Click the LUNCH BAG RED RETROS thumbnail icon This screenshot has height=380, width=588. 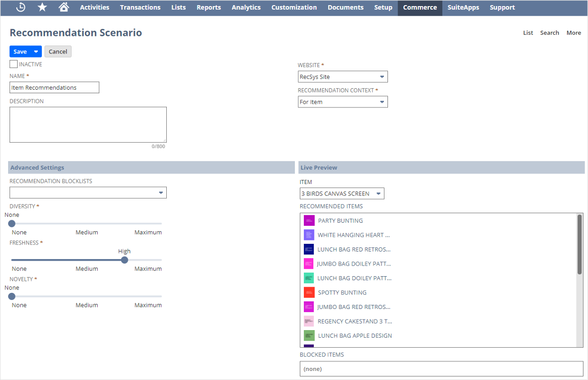(309, 249)
